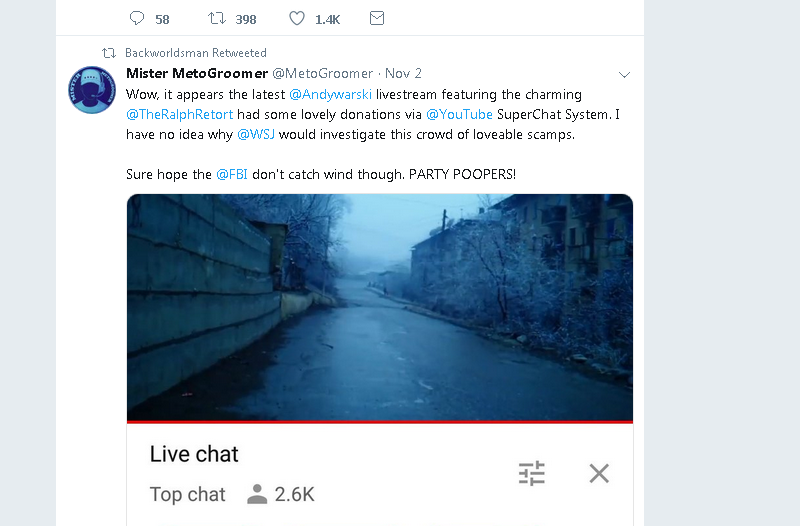800x526 pixels.
Task: Click the @MetoGroomer handle
Action: tap(323, 73)
